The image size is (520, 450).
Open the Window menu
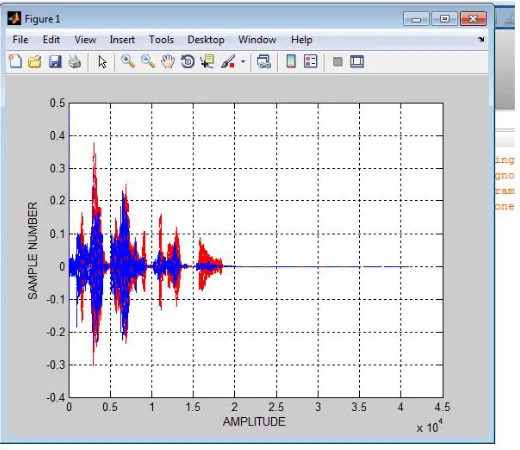coord(257,40)
